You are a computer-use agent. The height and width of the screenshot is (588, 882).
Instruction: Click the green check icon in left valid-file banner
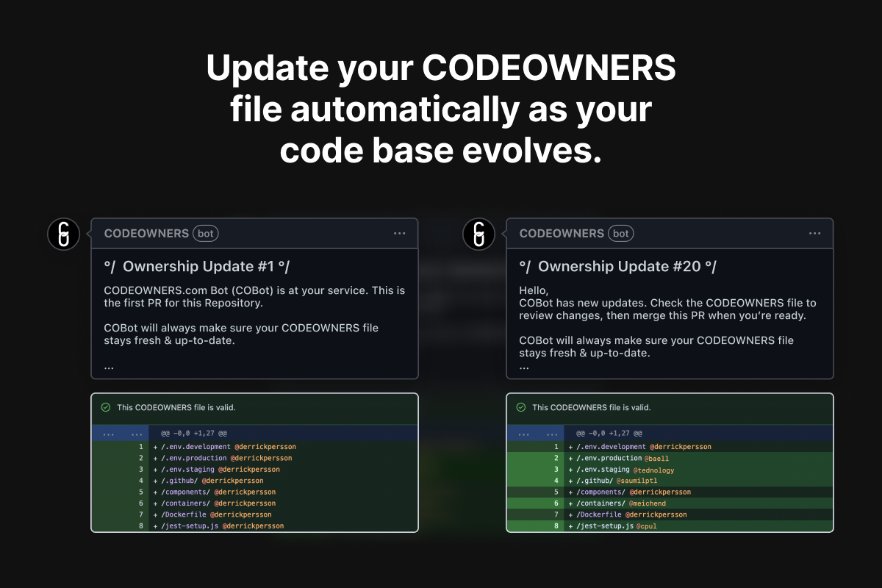[105, 406]
